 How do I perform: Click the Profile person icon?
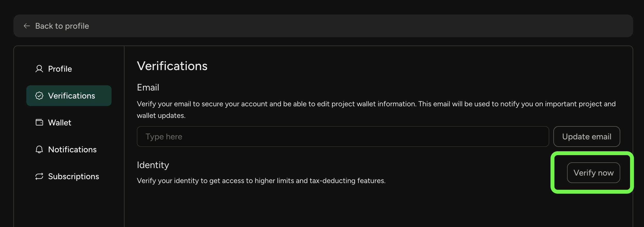click(39, 69)
